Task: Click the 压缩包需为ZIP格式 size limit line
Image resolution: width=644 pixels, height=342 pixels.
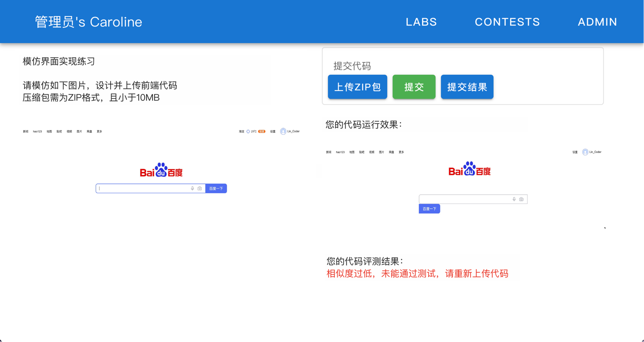Action: 91,98
